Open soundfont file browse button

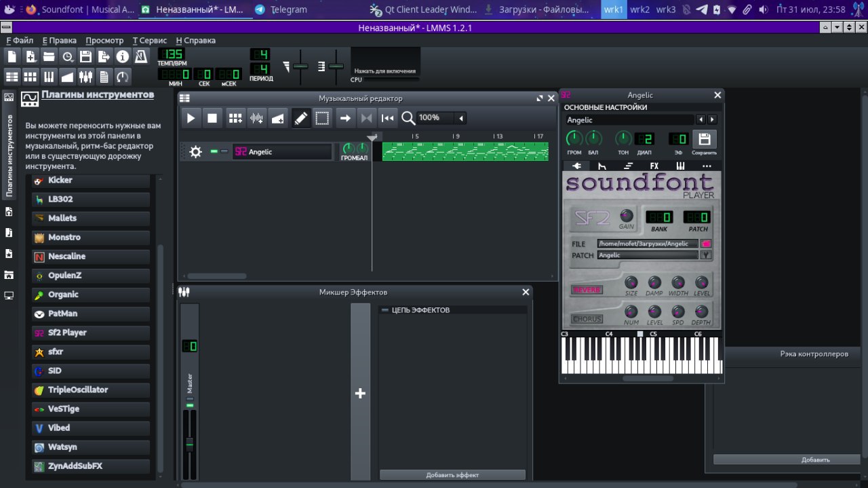pos(707,244)
